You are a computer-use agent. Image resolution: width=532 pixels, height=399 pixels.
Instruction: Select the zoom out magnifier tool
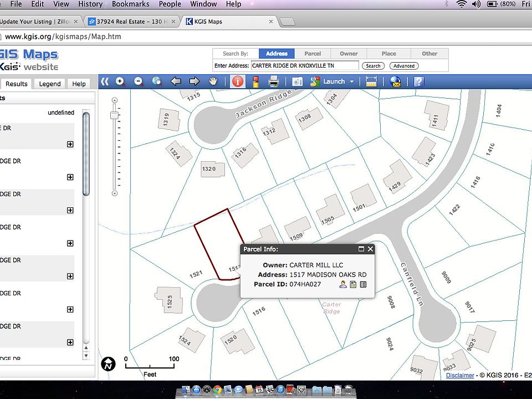(139, 82)
